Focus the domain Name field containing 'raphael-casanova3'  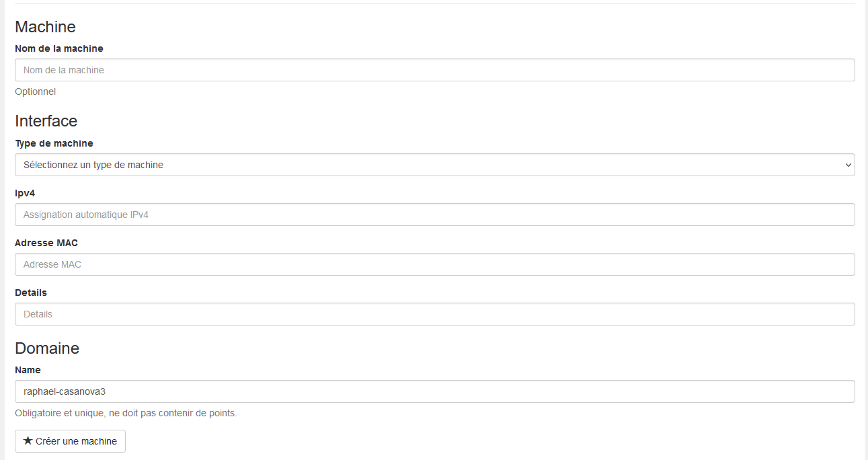[x=434, y=391]
